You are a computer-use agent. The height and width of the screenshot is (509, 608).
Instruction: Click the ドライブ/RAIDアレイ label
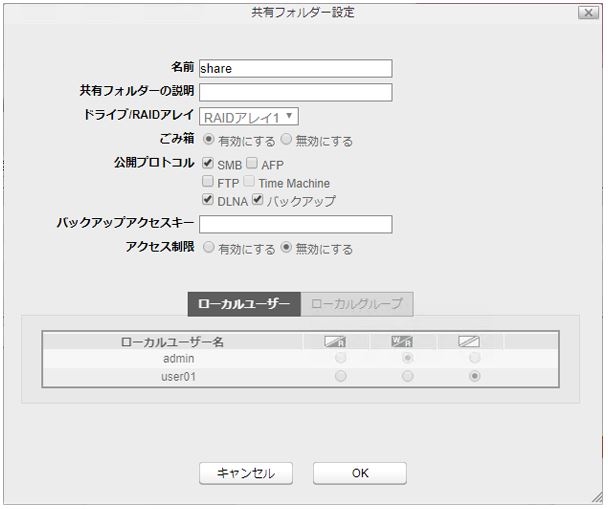(x=138, y=114)
